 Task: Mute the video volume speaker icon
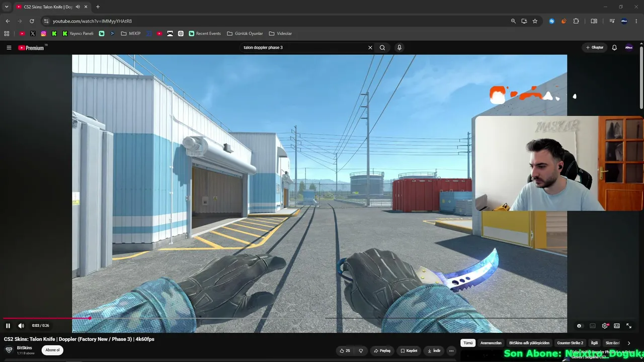(x=21, y=326)
